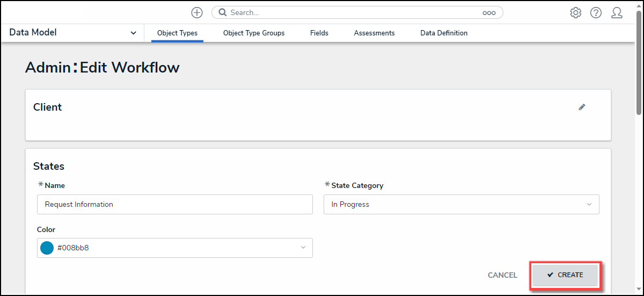Screen dimensions: 644x296
Task: Click the three-dots icon in search bar
Action: [489, 13]
